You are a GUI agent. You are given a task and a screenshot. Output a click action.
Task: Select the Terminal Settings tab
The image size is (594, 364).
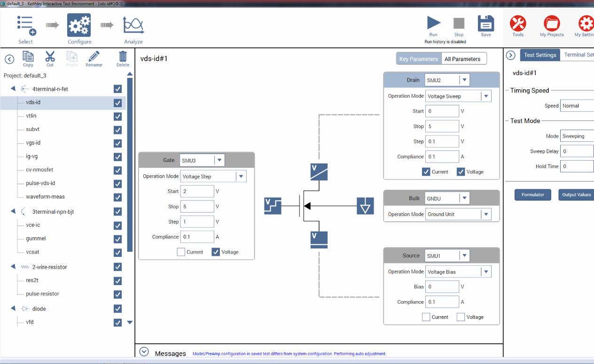point(578,55)
